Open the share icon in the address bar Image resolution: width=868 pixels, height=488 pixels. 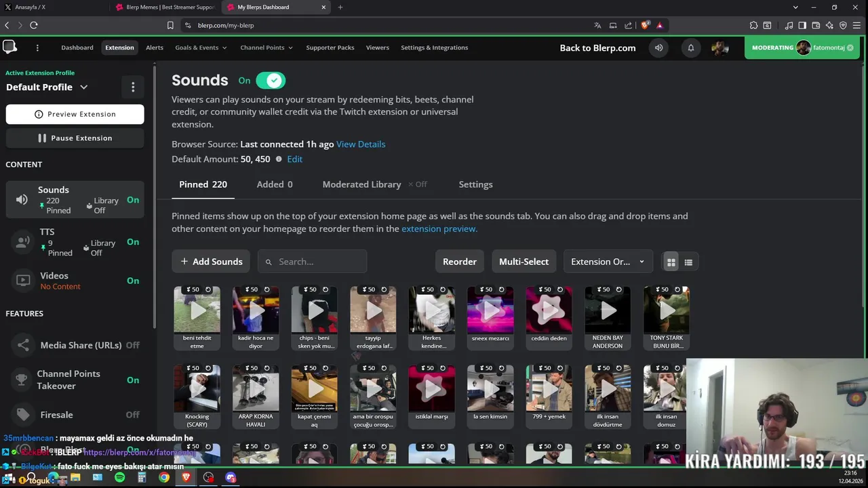pos(628,25)
